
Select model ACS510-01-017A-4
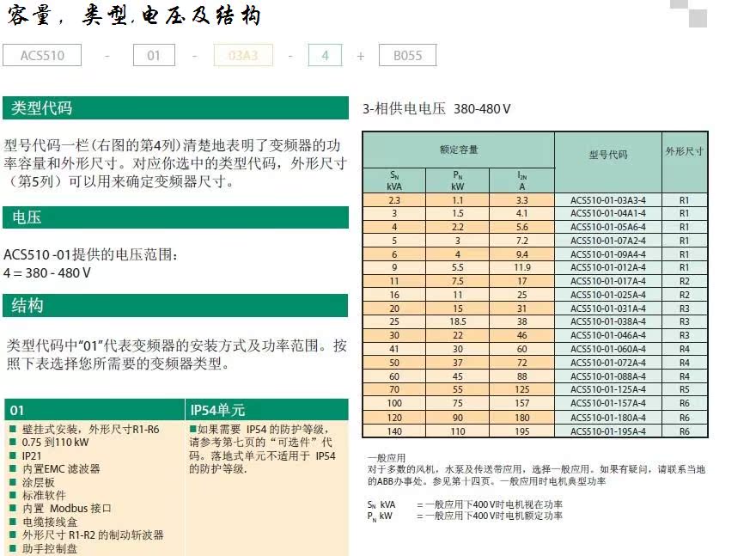click(x=608, y=281)
